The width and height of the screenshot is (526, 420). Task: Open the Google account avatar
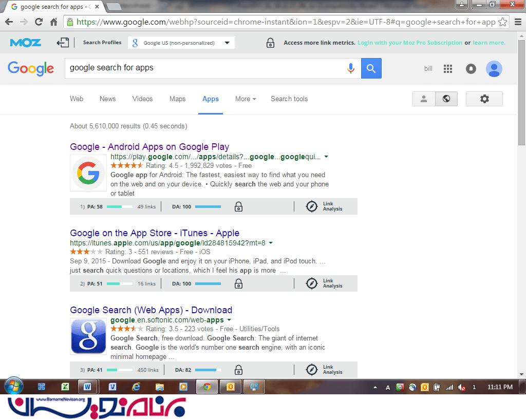[494, 69]
